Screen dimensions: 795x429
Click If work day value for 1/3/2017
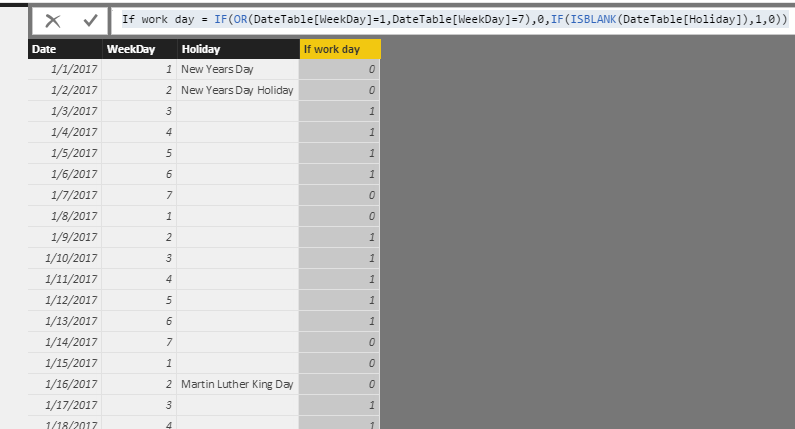(339, 111)
